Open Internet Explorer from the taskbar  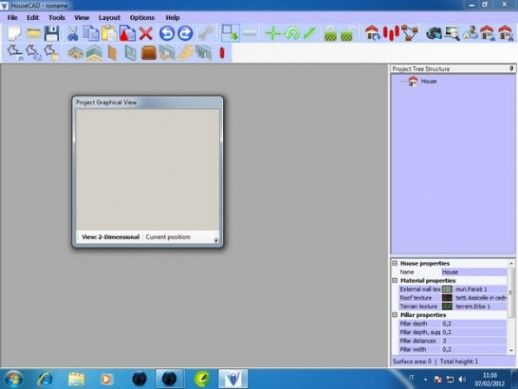pyautogui.click(x=45, y=379)
